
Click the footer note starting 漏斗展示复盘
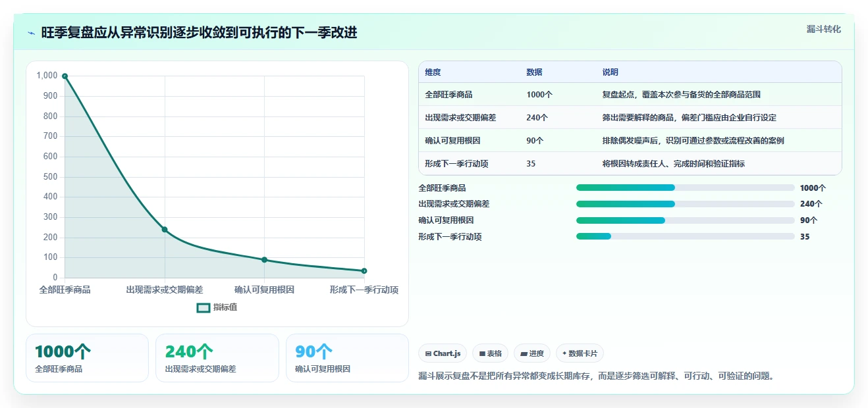click(597, 376)
